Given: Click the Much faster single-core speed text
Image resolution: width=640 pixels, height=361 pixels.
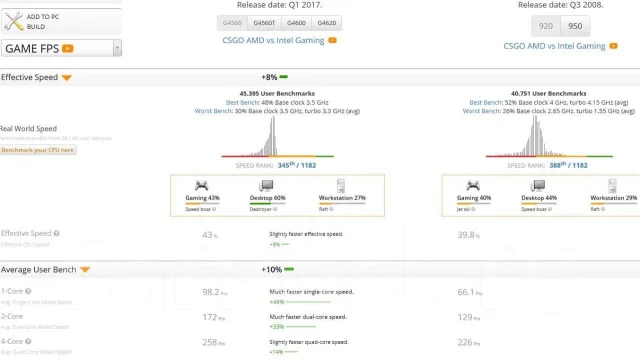Looking at the screenshot, I should click(x=311, y=292).
